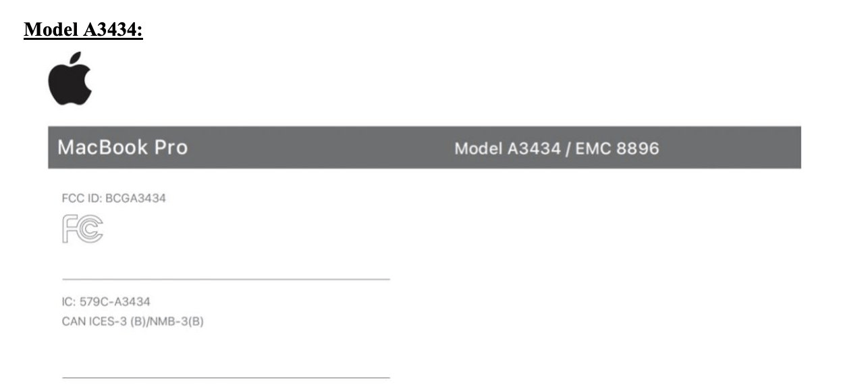Click the slash between Model and EMC

click(568, 149)
